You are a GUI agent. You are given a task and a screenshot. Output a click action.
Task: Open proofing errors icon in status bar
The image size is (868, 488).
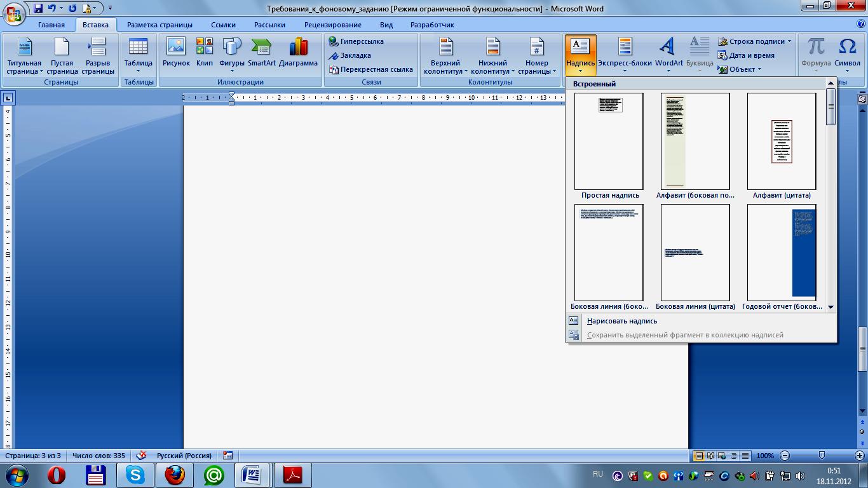coord(142,456)
